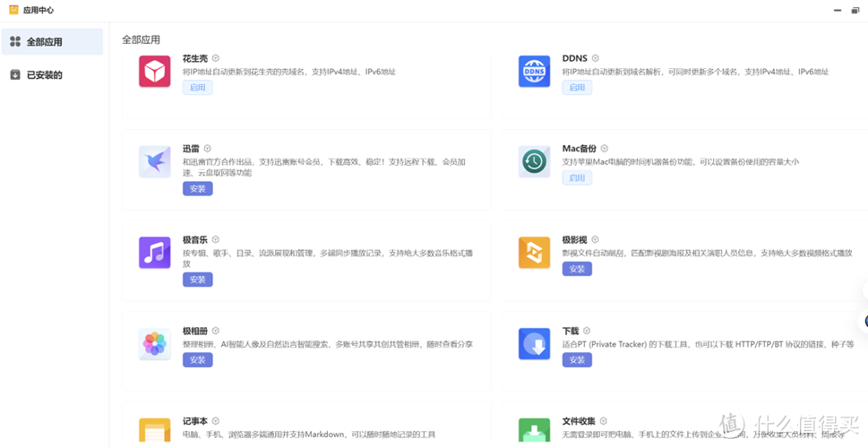The width and height of the screenshot is (868, 448).
Task: Click the 文件收集 app title
Action: coord(579,421)
